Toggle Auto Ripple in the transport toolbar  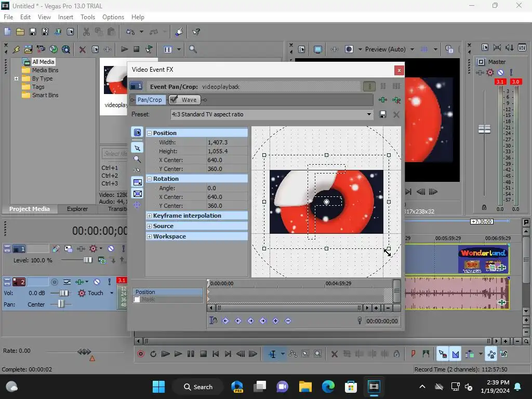(470, 354)
